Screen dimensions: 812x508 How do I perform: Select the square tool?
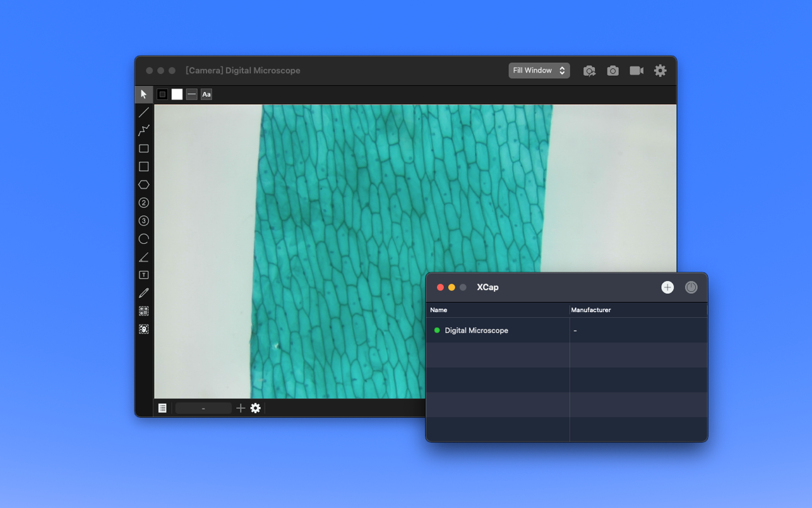(144, 167)
